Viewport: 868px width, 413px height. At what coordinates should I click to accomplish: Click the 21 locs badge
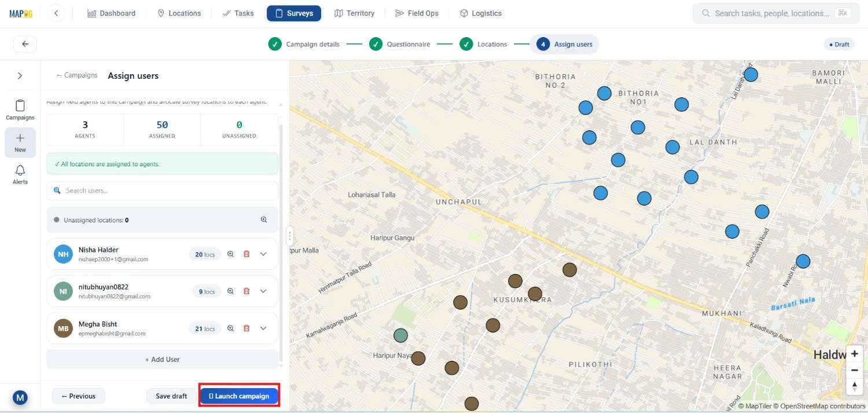pyautogui.click(x=205, y=328)
